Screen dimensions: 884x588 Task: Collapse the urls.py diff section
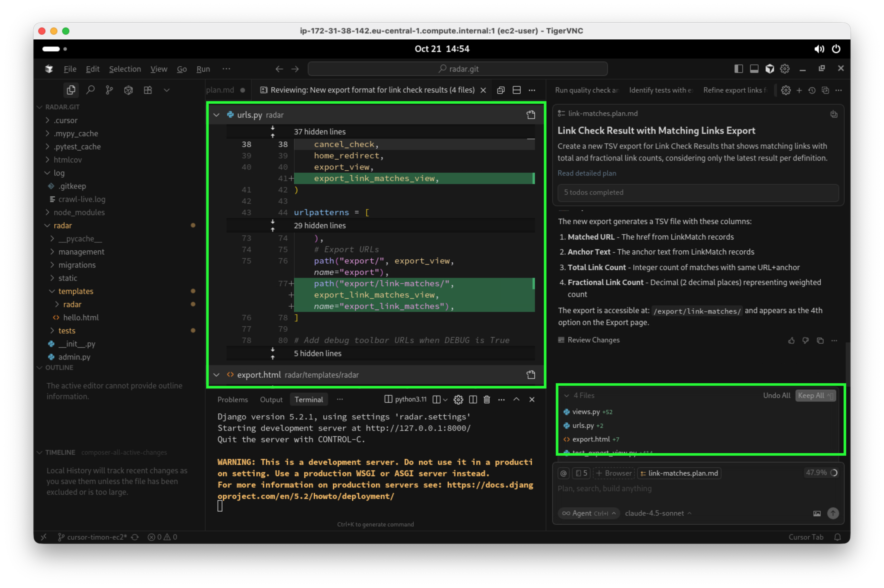[216, 115]
